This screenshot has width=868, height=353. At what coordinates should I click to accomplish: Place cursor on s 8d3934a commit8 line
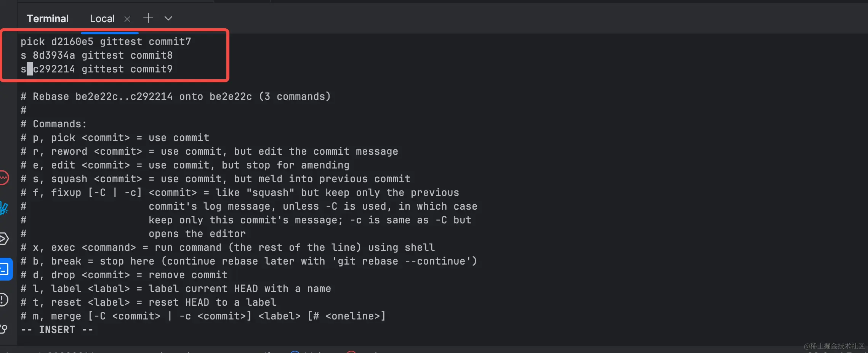pos(97,55)
